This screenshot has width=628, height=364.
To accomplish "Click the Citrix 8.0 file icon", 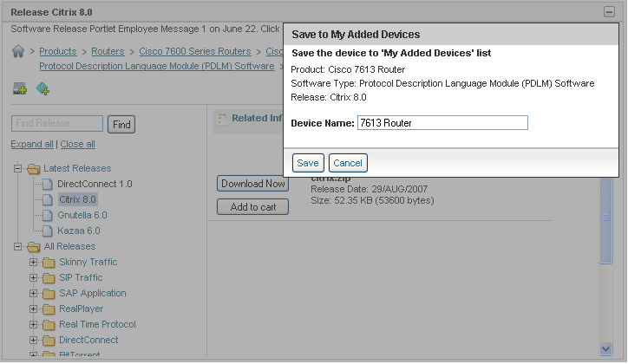I will click(47, 199).
